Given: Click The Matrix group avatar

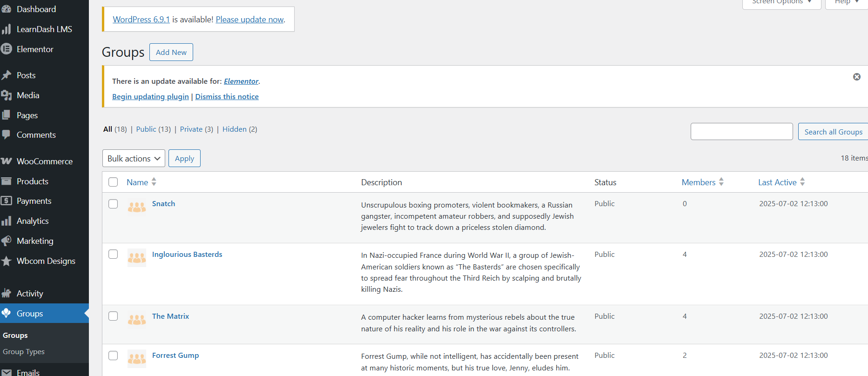Looking at the screenshot, I should [137, 319].
